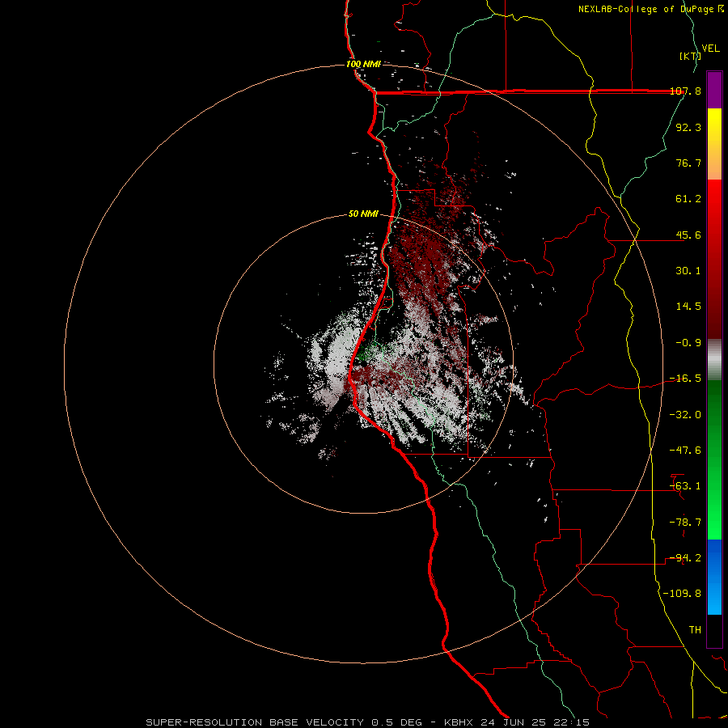
Task: Pick the gray near-zero segment of the color bar
Action: pyautogui.click(x=714, y=360)
